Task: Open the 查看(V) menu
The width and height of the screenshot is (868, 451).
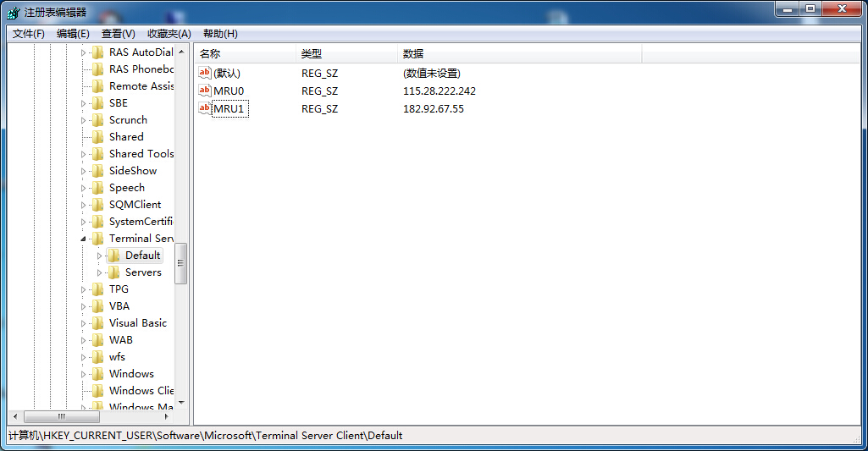Action: point(118,34)
